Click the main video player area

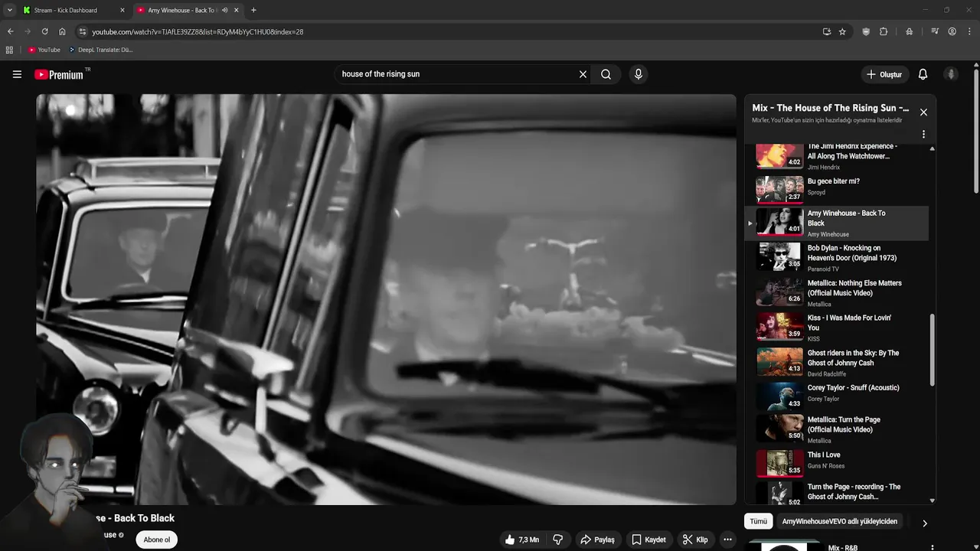pyautogui.click(x=386, y=299)
